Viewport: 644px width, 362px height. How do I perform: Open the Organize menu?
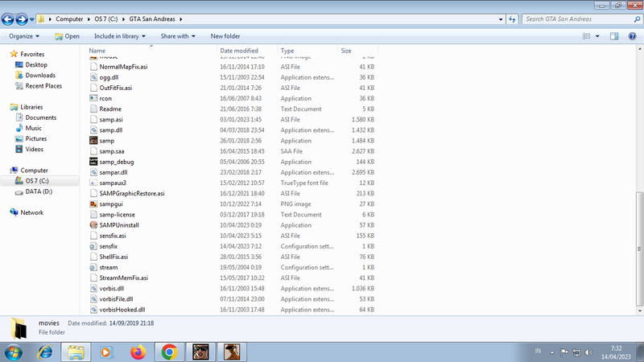tap(24, 36)
